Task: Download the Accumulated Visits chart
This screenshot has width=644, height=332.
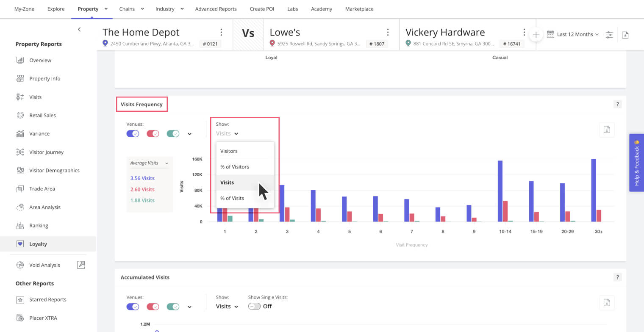Action: pyautogui.click(x=607, y=302)
